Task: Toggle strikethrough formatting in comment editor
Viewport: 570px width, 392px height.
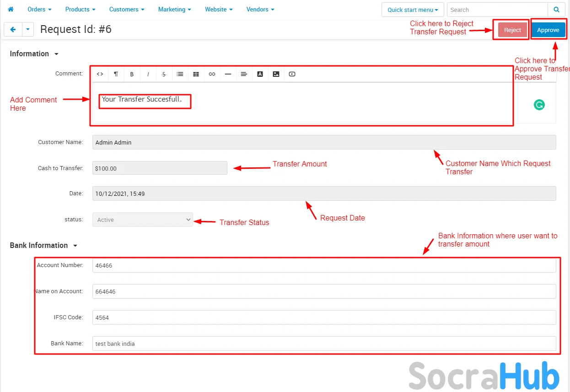Action: [164, 74]
